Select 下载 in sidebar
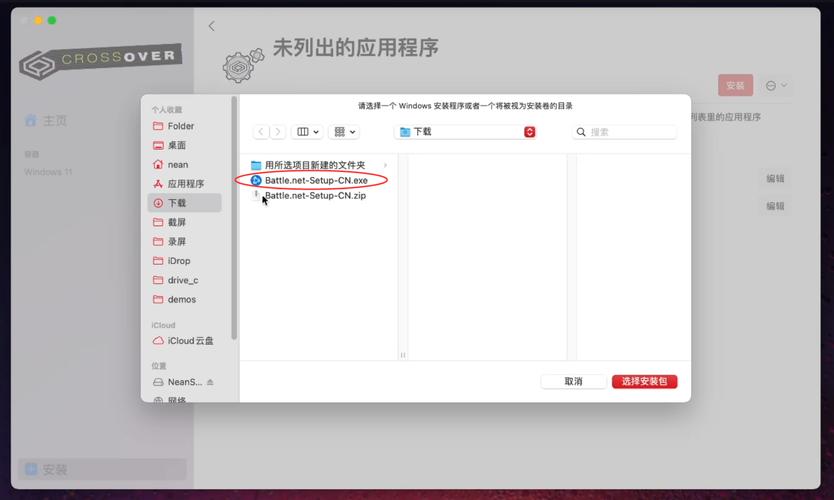Viewport: 834px width, 500px height. [184, 203]
